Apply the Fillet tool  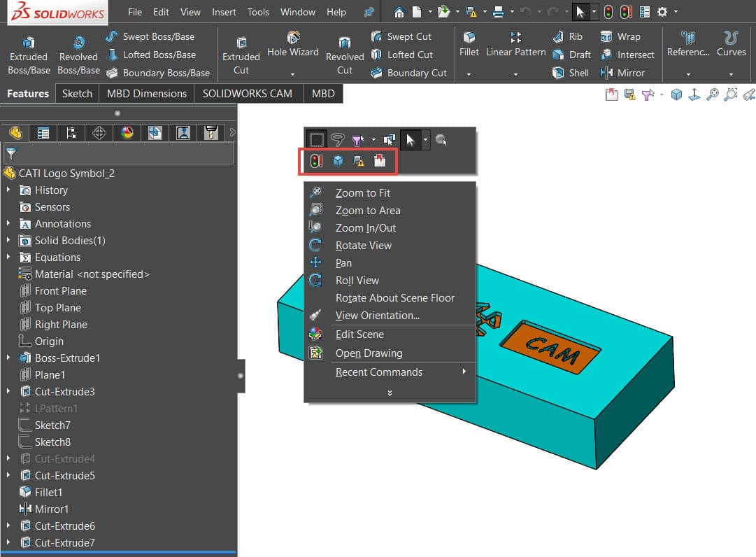coord(469,44)
